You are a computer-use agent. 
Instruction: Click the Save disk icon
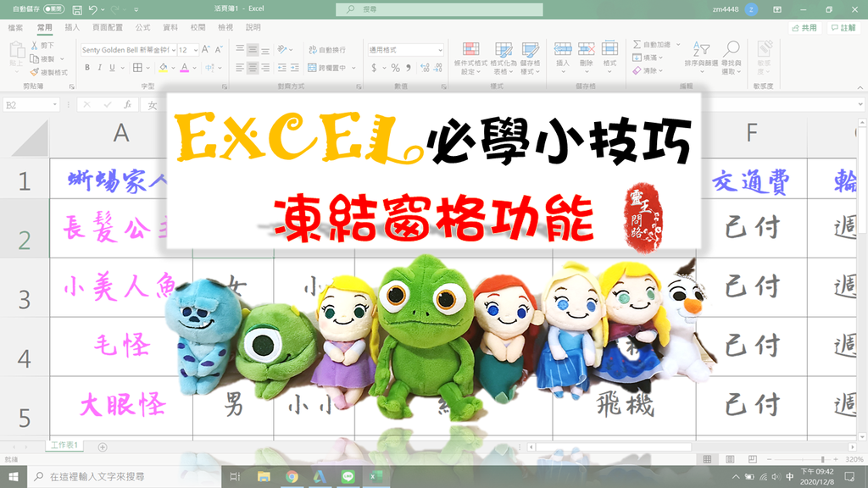click(77, 9)
